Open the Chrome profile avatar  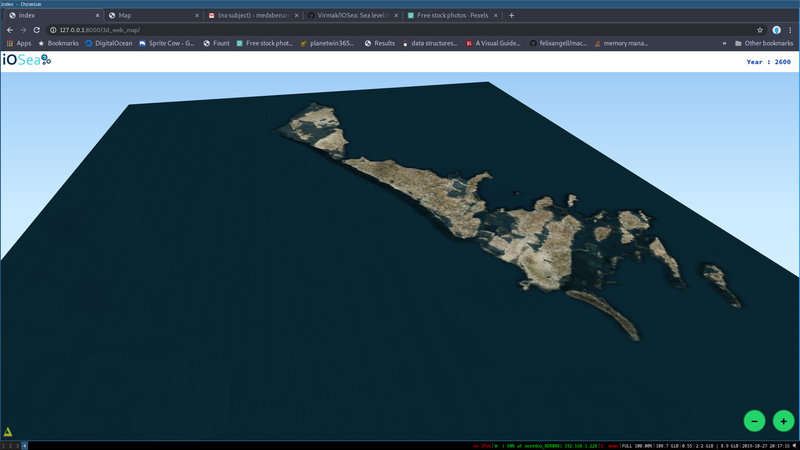pyautogui.click(x=777, y=30)
